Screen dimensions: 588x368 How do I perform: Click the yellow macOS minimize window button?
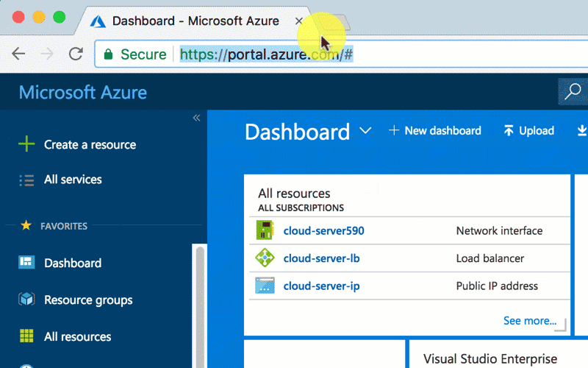[39, 17]
